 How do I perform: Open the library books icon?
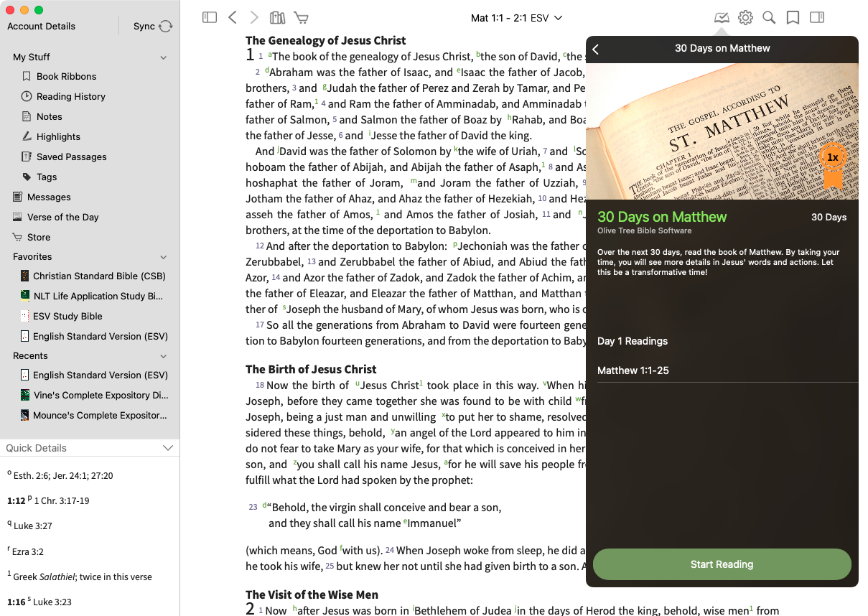(277, 17)
